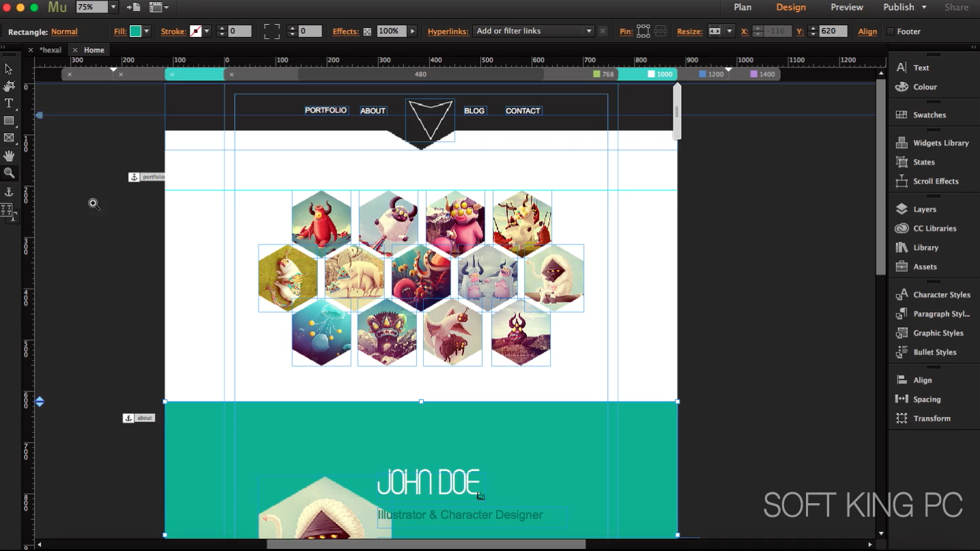This screenshot has width=980, height=551.
Task: Open the Add or filter links dropdown
Action: click(x=534, y=31)
